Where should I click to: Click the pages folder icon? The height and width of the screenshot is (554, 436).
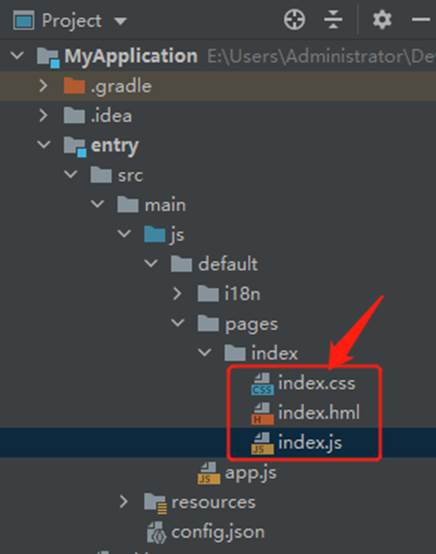click(208, 323)
